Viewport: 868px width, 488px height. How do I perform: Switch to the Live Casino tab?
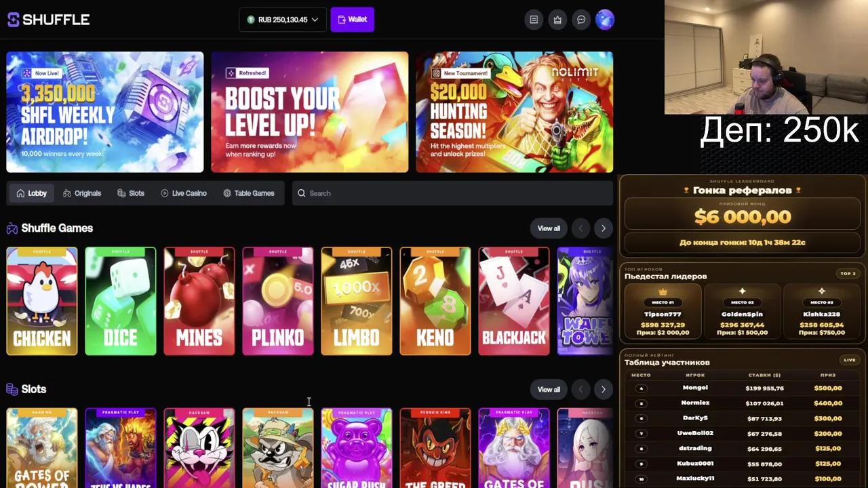tap(184, 193)
